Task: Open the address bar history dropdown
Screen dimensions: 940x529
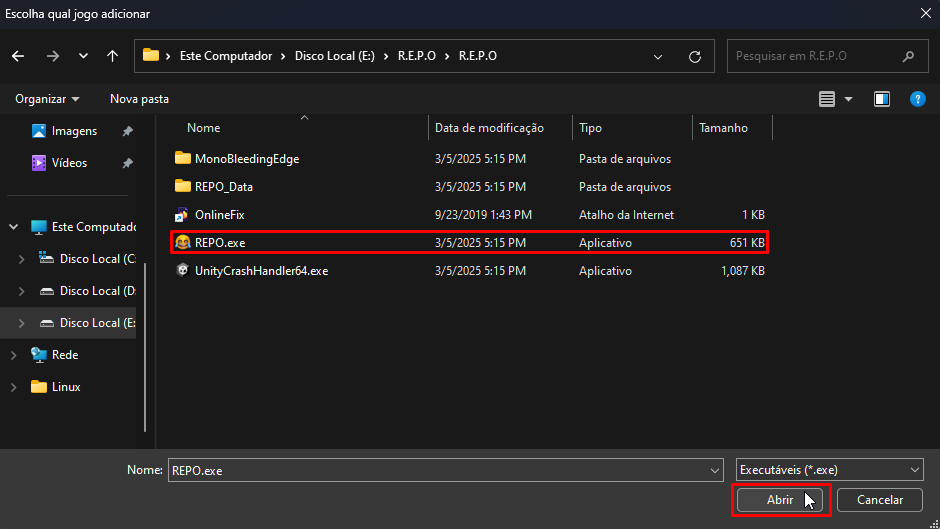Action: (657, 57)
